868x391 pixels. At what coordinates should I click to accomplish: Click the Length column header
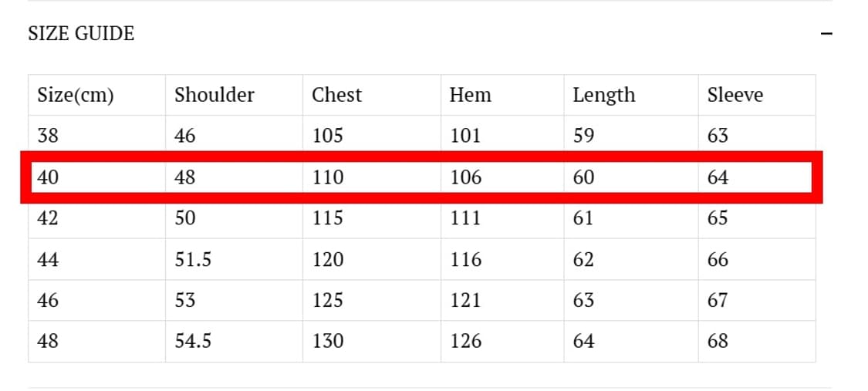pos(603,95)
